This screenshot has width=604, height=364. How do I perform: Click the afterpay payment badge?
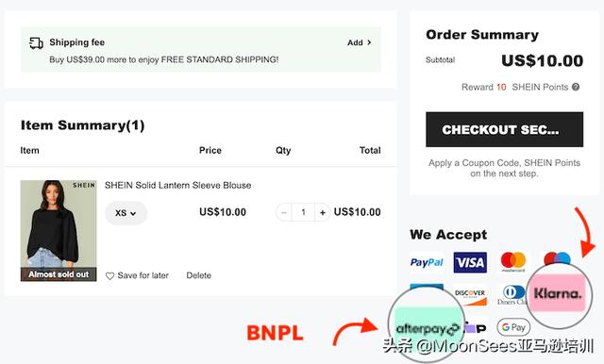click(428, 328)
